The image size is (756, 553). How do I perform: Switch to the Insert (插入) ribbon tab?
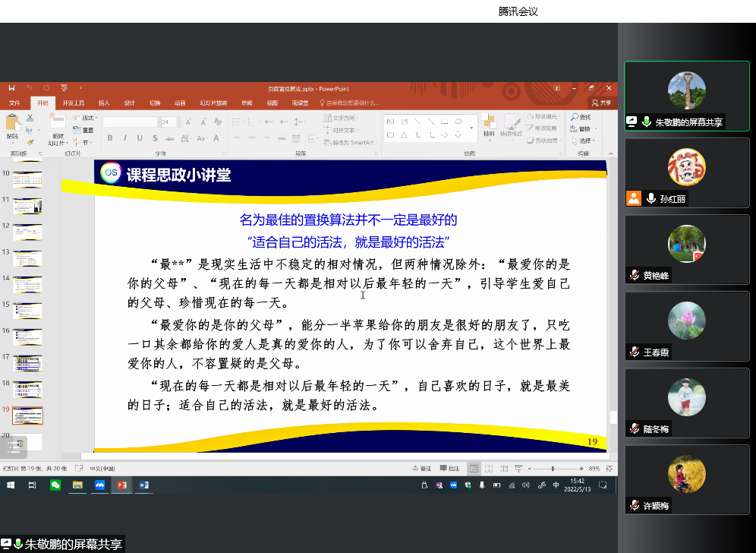point(104,103)
